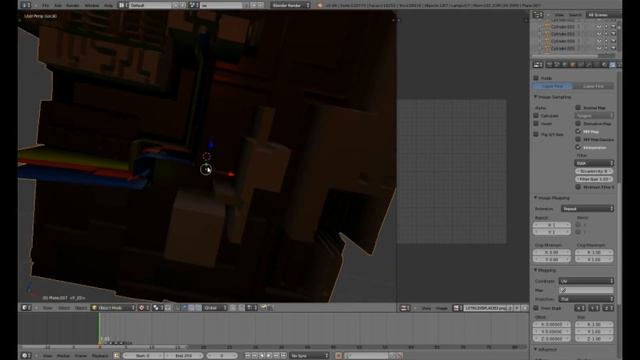Click the Start frame field
640x360 pixels.
[x=143, y=356]
